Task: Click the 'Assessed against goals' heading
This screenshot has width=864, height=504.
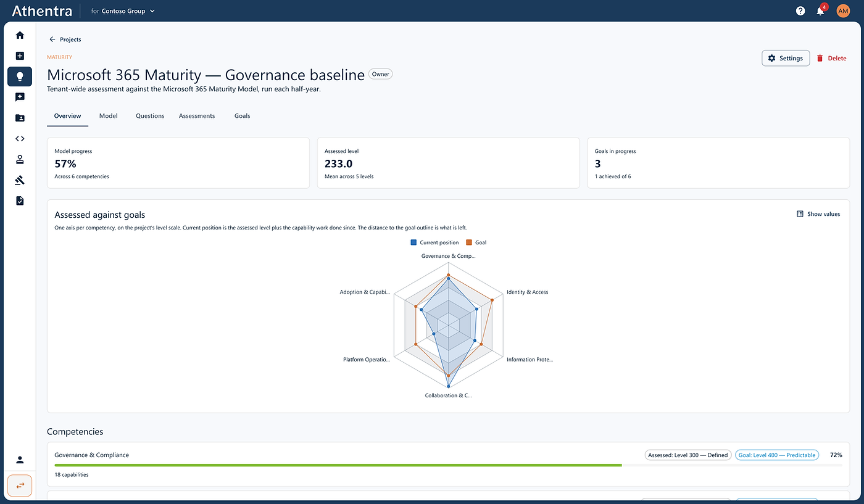Action: click(100, 215)
